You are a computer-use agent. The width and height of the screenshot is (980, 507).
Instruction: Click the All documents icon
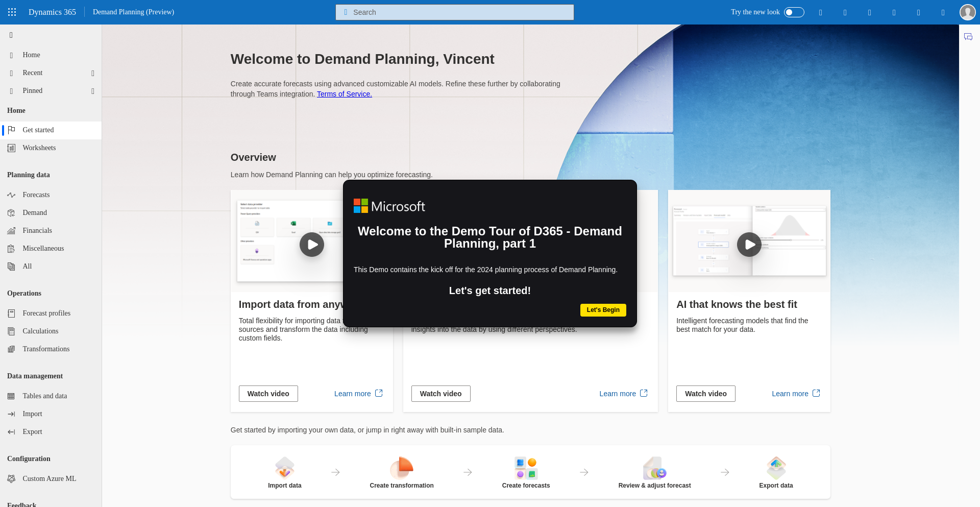(x=11, y=267)
